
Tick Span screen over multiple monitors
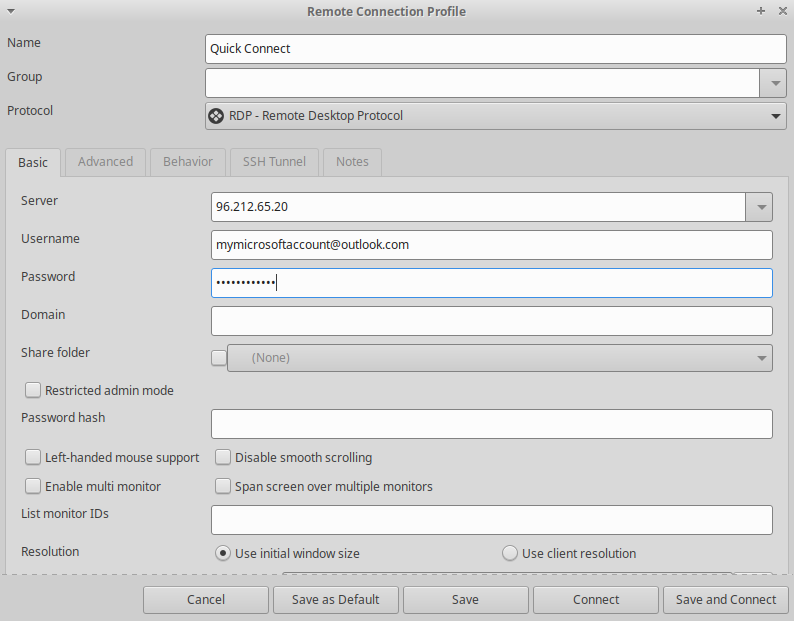point(223,487)
